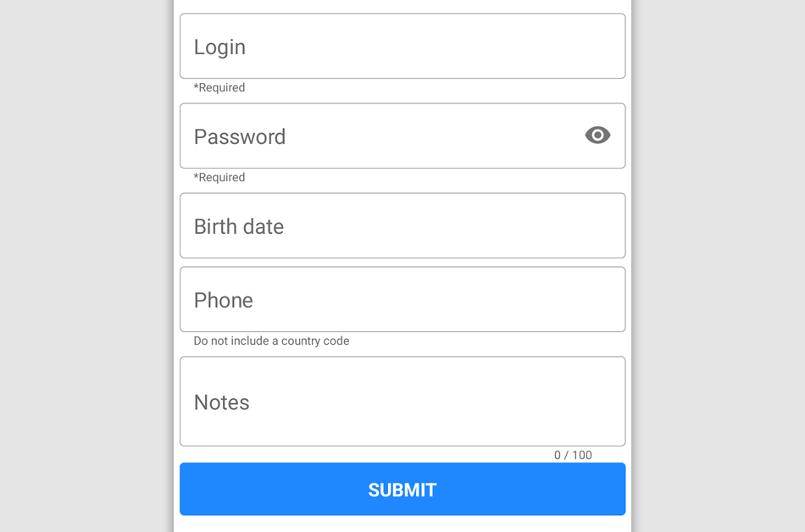The height and width of the screenshot is (532, 805).
Task: Submit the registration form
Action: (402, 489)
